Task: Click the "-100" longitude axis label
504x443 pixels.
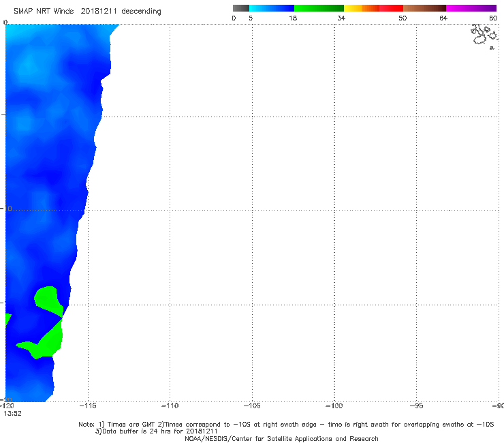Action: (334, 406)
